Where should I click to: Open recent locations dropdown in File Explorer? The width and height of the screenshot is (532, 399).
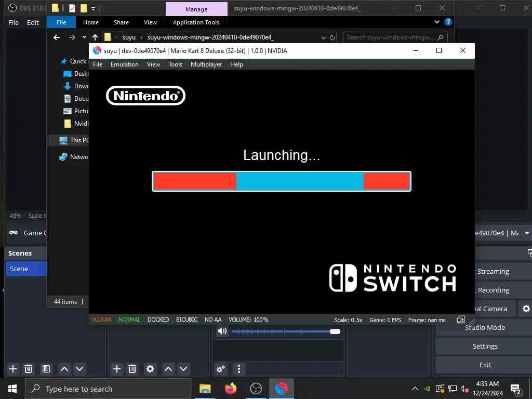tap(84, 37)
